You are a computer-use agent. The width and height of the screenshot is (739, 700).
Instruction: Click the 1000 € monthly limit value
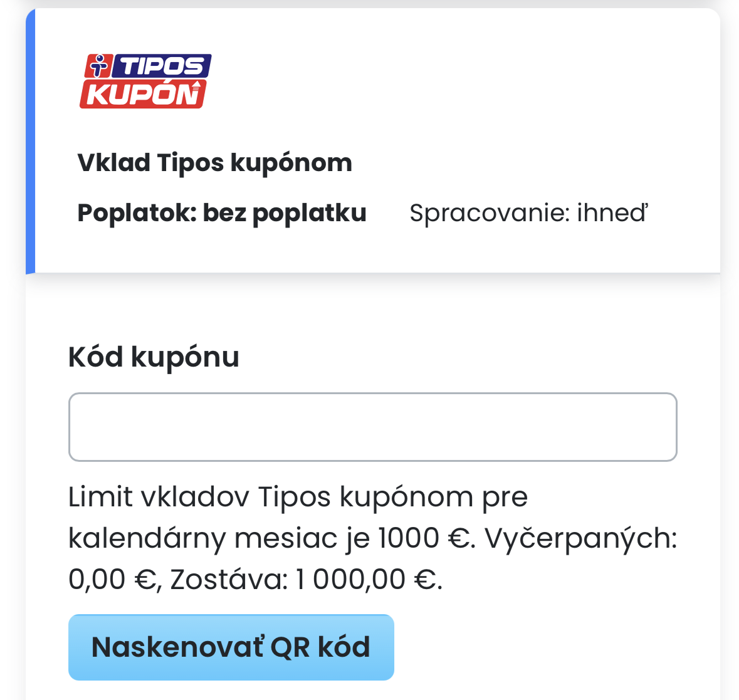coord(422,538)
